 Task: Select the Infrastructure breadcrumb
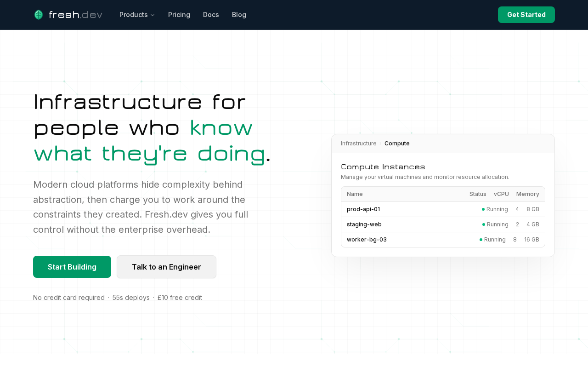[x=359, y=144]
